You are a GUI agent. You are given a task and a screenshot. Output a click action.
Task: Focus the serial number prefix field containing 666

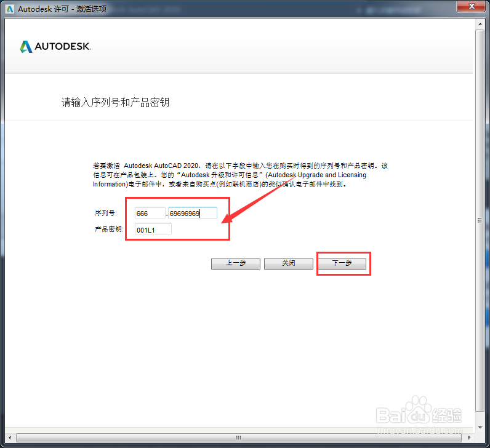tap(150, 213)
